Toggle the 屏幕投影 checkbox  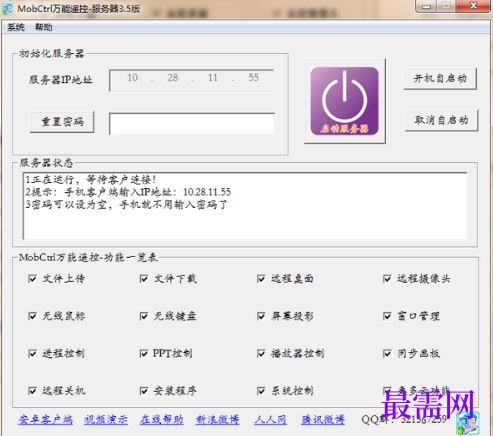click(x=261, y=316)
